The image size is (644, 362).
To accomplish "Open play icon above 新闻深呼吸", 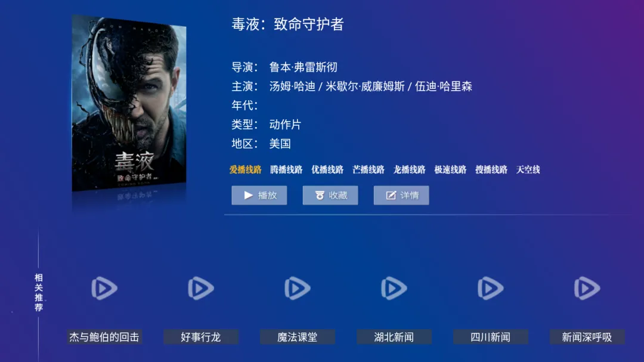I will (x=587, y=288).
